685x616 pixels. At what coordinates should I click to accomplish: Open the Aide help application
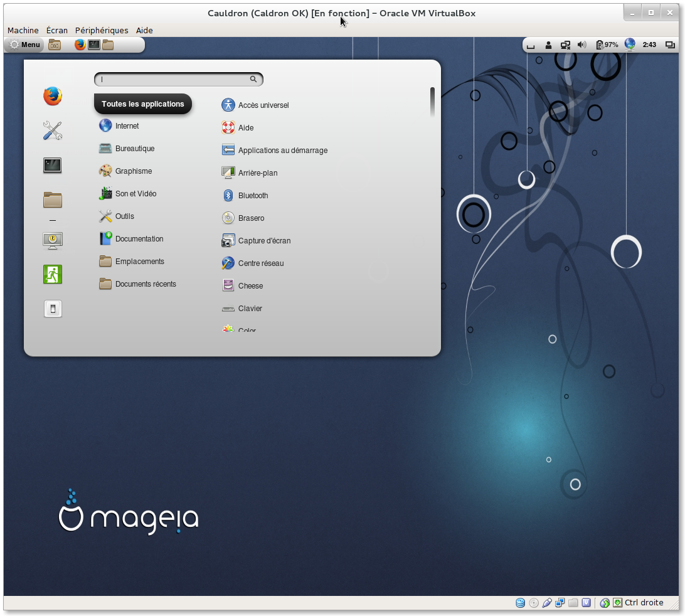pos(238,127)
